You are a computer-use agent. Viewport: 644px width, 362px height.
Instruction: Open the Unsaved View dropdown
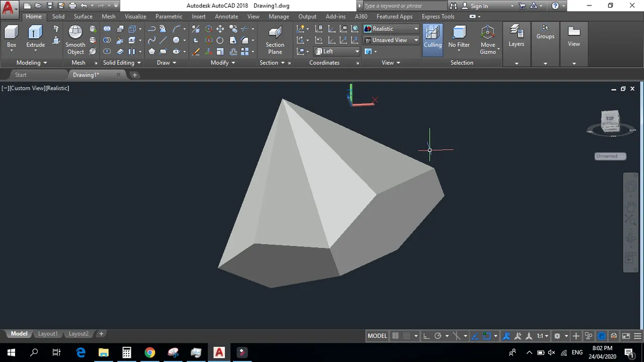click(391, 40)
